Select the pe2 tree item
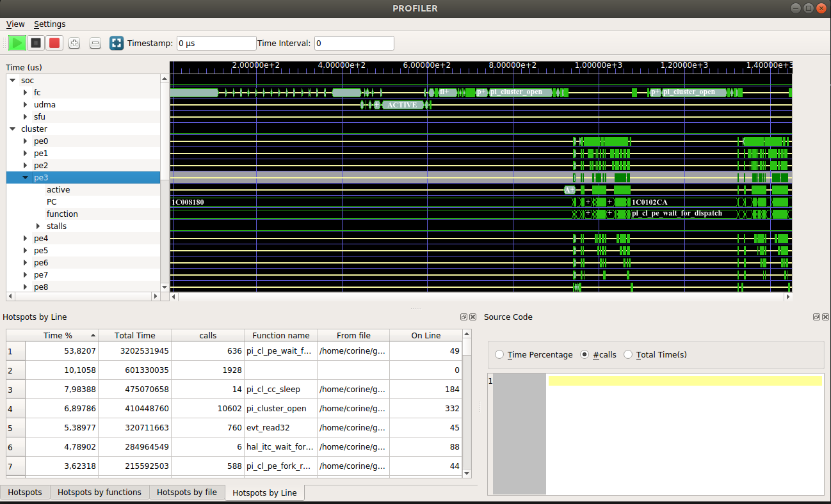This screenshot has height=504, width=831. [x=41, y=166]
